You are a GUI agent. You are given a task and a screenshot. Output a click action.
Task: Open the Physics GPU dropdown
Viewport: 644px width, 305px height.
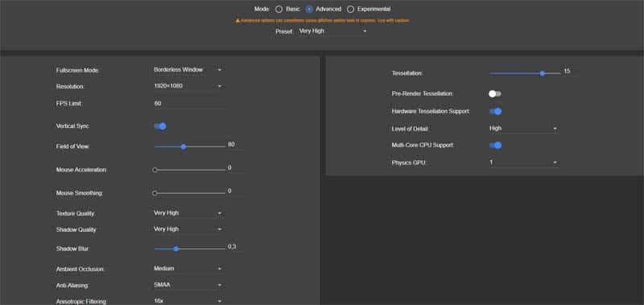tap(524, 163)
